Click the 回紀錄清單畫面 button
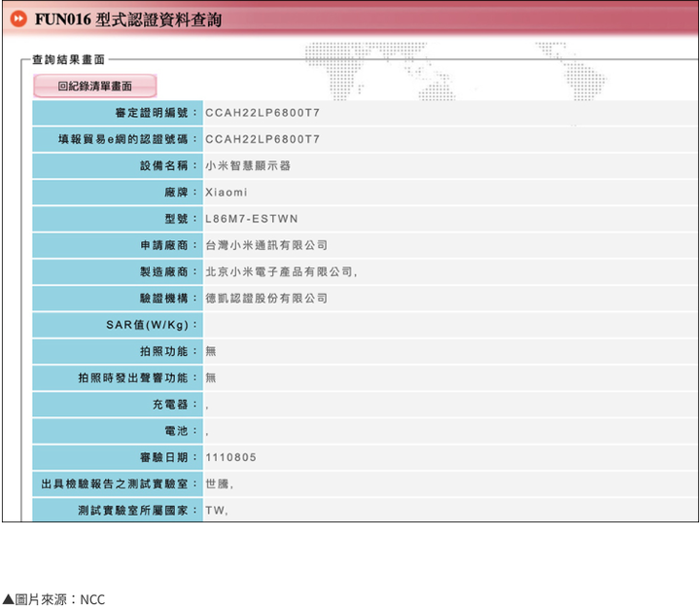 tap(94, 86)
